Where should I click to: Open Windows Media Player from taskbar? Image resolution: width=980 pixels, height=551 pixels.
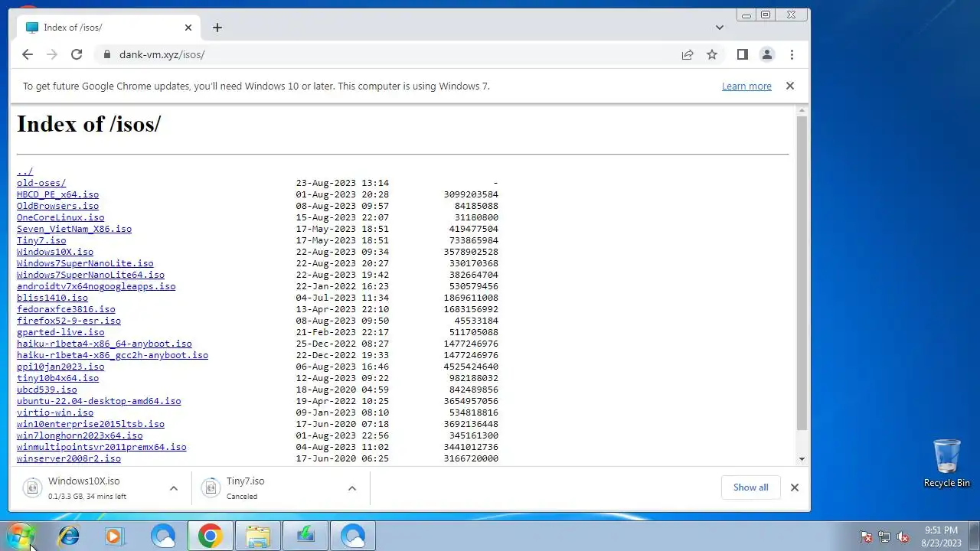click(115, 536)
